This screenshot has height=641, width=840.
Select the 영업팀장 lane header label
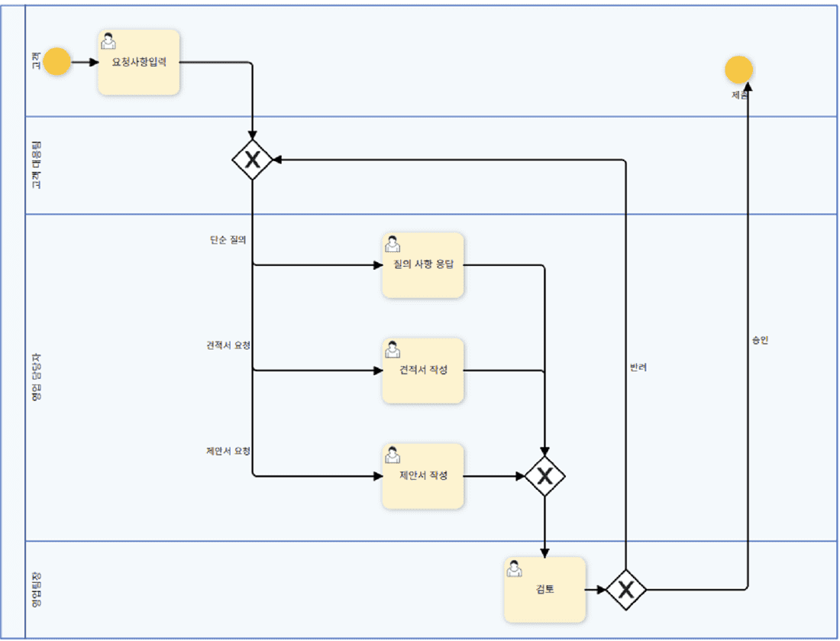coord(36,590)
